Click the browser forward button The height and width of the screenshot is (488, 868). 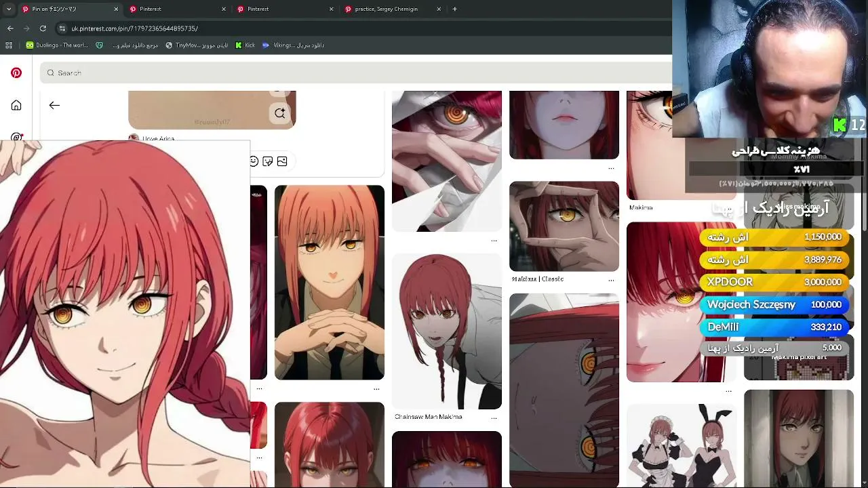point(26,28)
